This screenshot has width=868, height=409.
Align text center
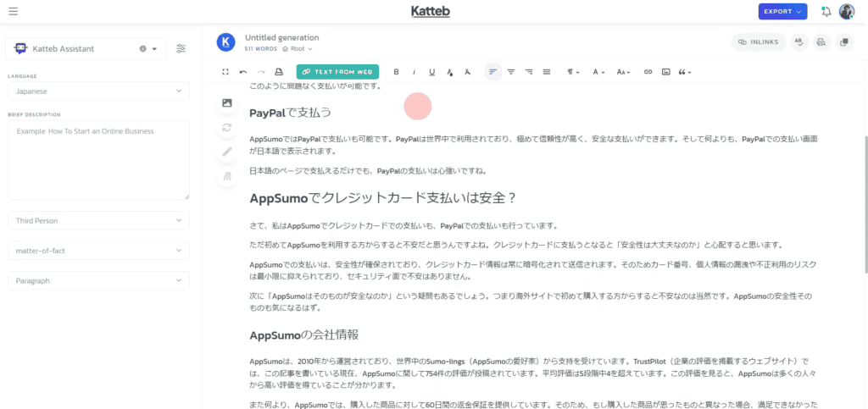(511, 72)
